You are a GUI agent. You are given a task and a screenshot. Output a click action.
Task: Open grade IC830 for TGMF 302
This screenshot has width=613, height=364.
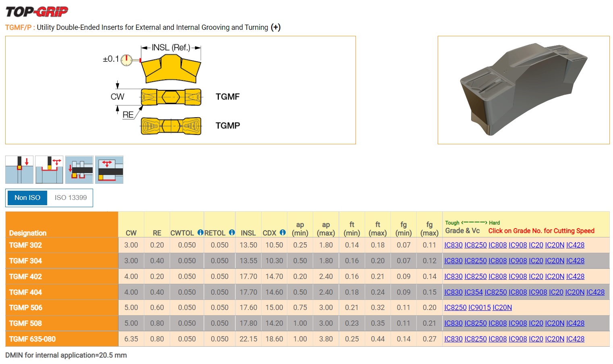click(453, 245)
